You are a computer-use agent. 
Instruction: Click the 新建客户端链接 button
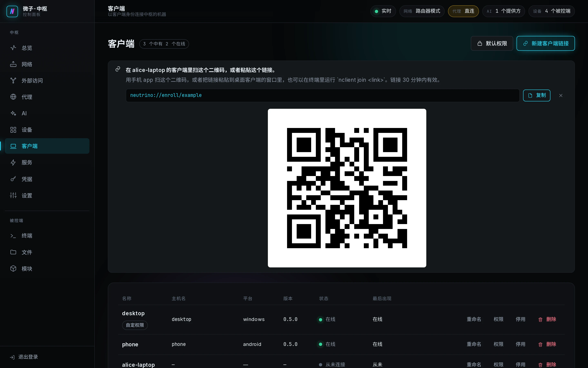546,43
